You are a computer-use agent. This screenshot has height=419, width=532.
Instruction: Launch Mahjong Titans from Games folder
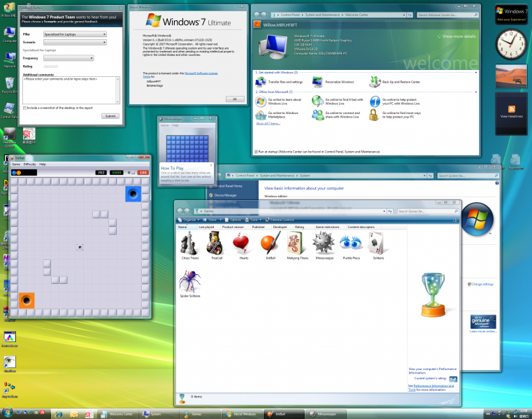pyautogui.click(x=296, y=244)
